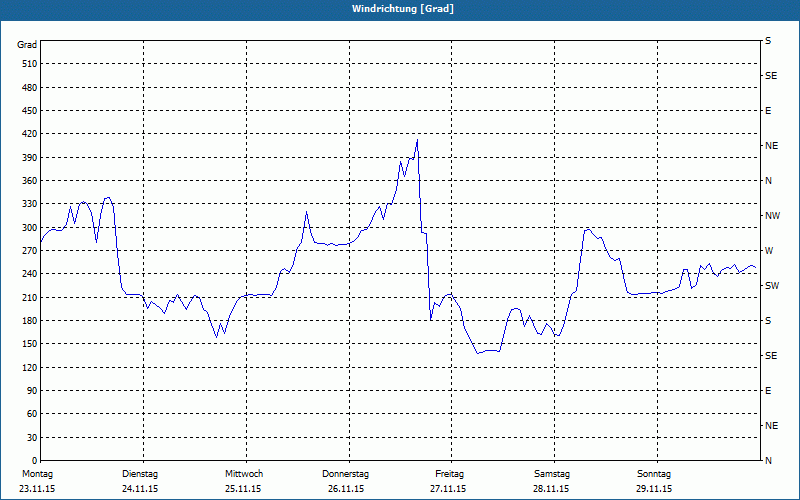Click the 'W' compass label on right axis
The height and width of the screenshot is (500, 800).
point(769,251)
